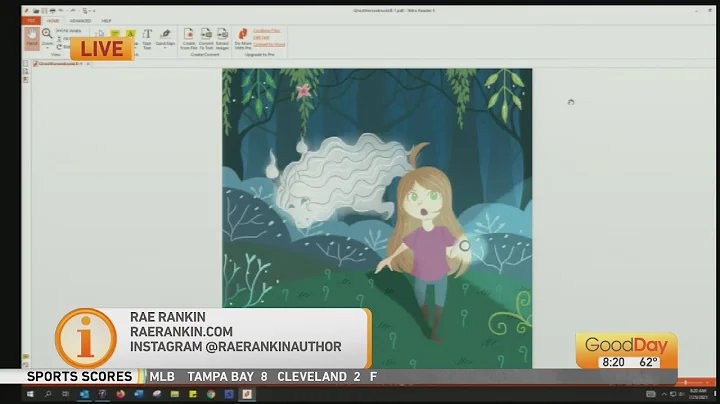This screenshot has width=720, height=404.
Task: Click the touch keyboard tray icon
Action: coord(651,394)
